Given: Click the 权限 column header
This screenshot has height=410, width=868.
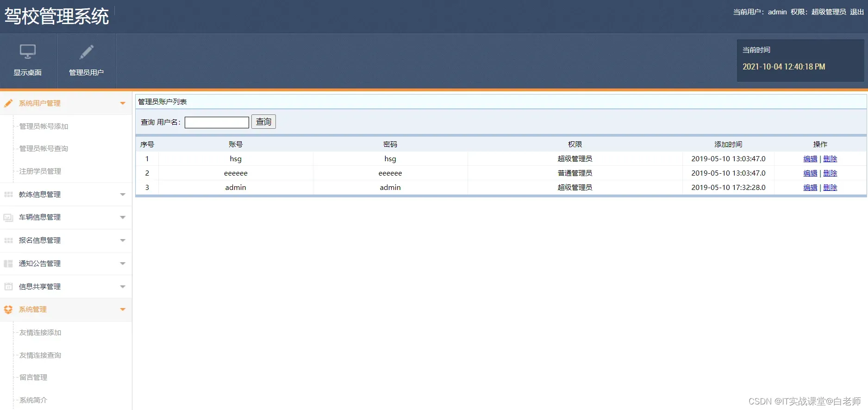Looking at the screenshot, I should [575, 145].
